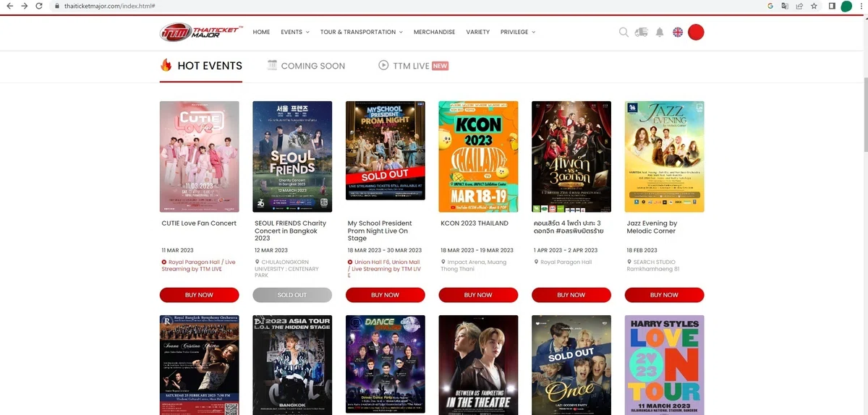Open the Dance party poster thumbnail
This screenshot has height=415, width=868.
coord(385,365)
